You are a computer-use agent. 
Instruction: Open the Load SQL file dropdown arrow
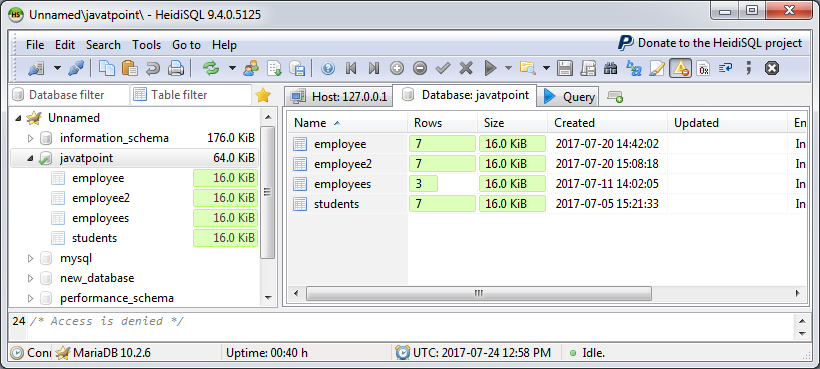tap(546, 68)
